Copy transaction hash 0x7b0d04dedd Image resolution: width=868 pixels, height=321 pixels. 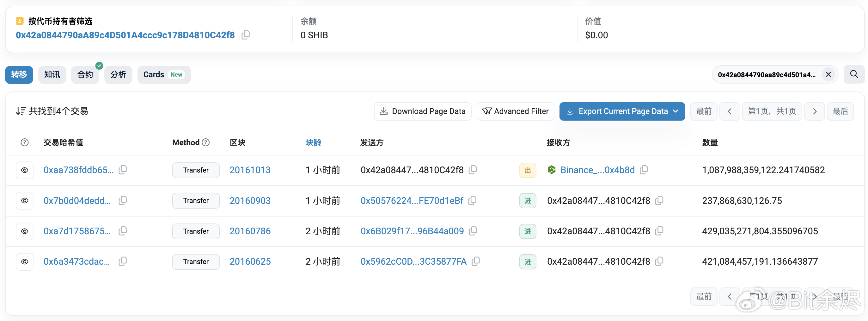[123, 200]
